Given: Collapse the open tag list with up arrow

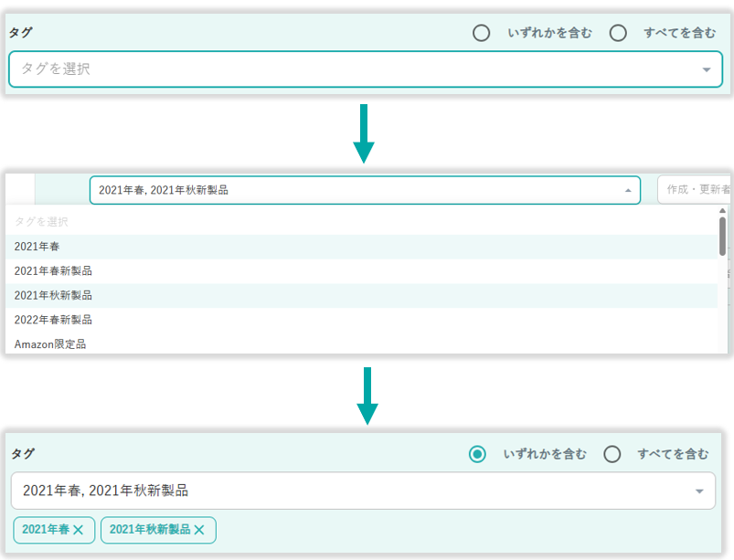Looking at the screenshot, I should click(627, 190).
